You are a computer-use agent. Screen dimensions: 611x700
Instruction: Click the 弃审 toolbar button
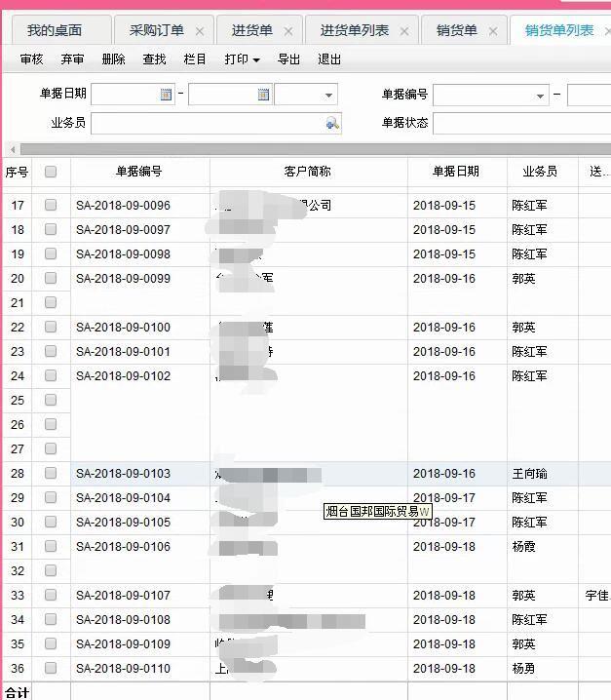(72, 59)
